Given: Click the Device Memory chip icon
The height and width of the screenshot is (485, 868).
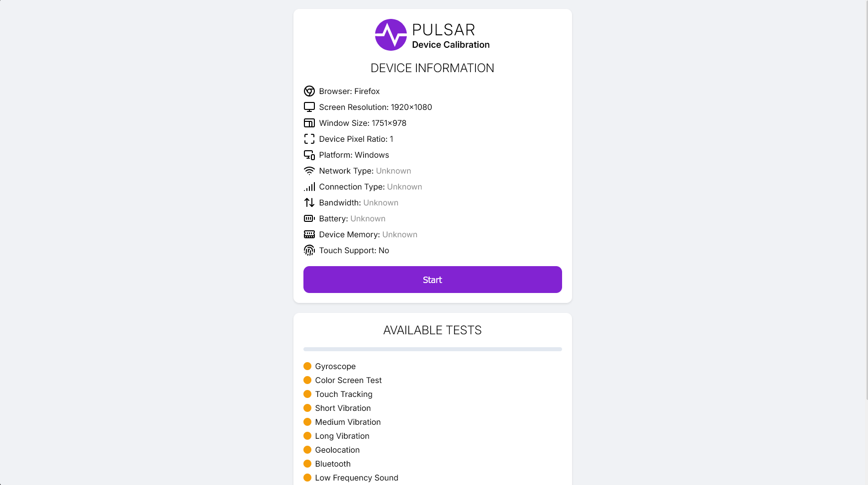Looking at the screenshot, I should 309,234.
